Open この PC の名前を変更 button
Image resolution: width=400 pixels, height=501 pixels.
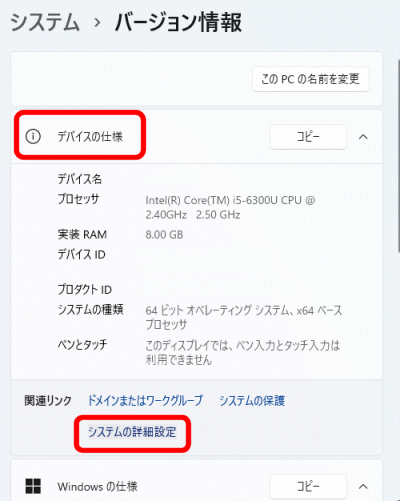[x=311, y=79]
